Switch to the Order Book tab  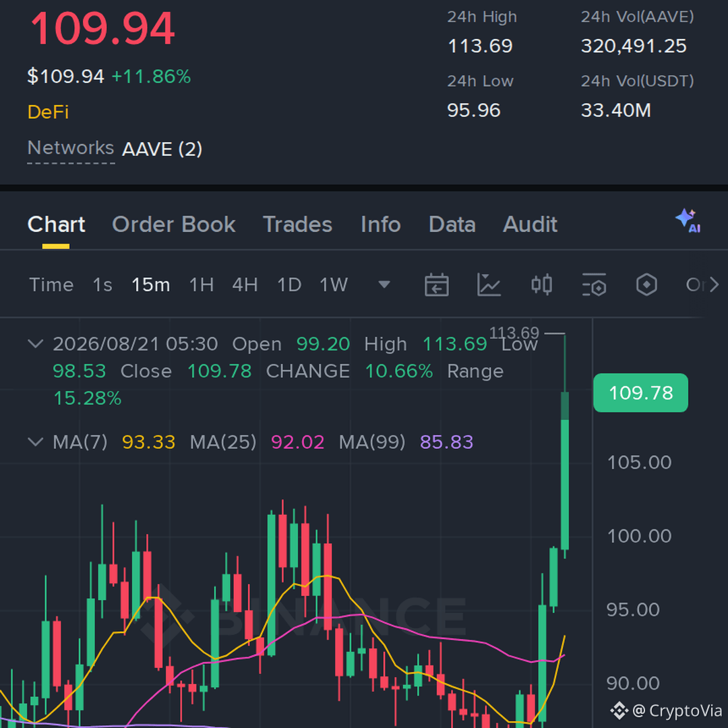coord(174,224)
